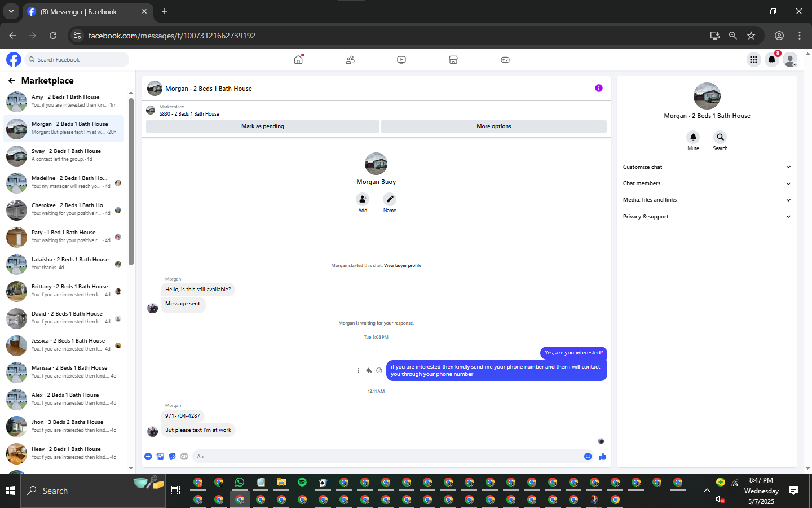Open Video (Watch) icon in top navigation

401,59
